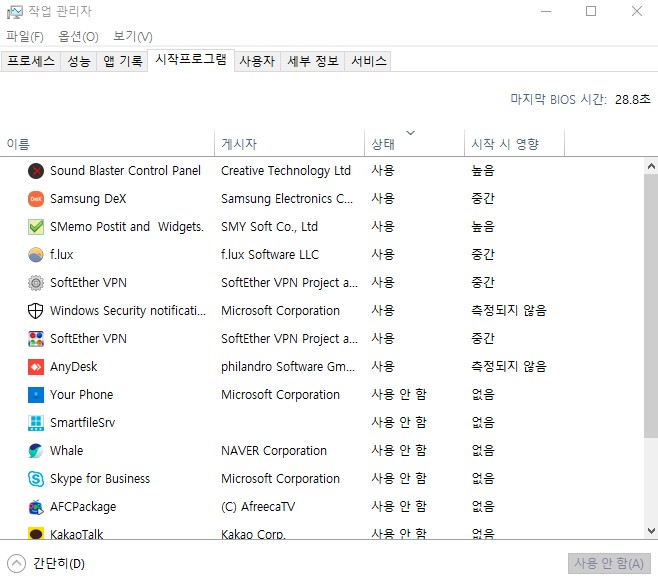
Task: Click SMY Soft Co., Ltd publisher cell
Action: click(x=269, y=227)
